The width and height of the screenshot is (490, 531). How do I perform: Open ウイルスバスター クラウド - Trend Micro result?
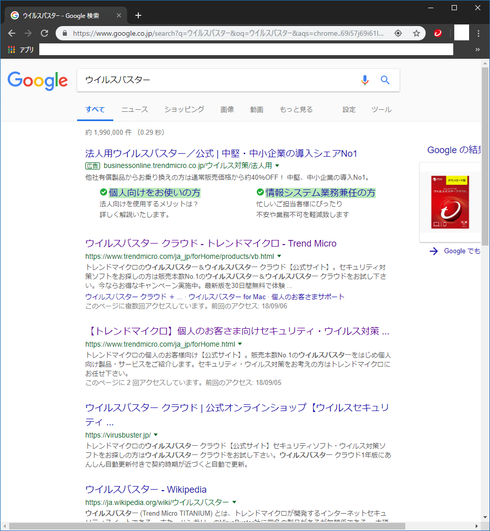(x=211, y=243)
